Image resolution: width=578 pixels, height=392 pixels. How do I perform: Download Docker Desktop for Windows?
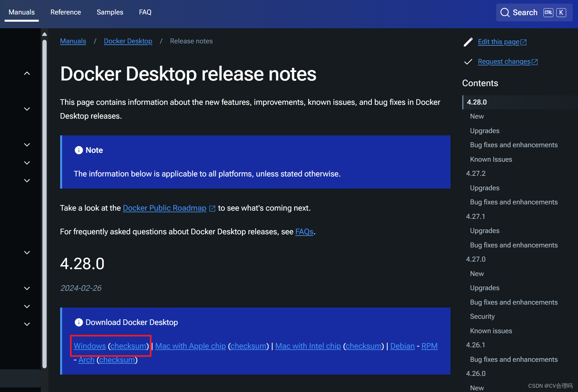[89, 346]
